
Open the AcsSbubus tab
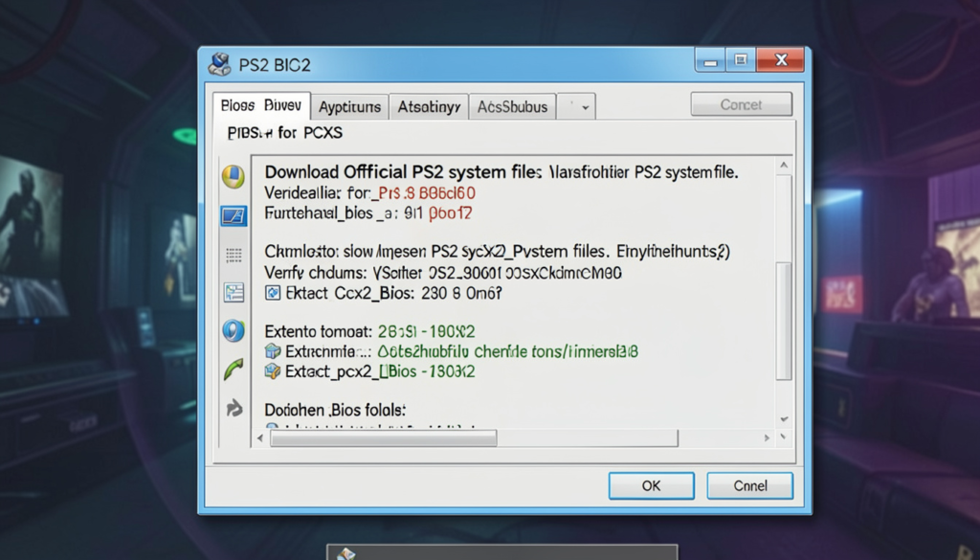512,107
